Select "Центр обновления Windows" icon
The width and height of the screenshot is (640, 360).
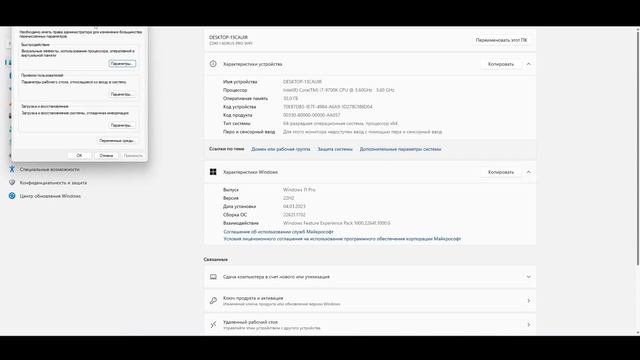[x=12, y=196]
